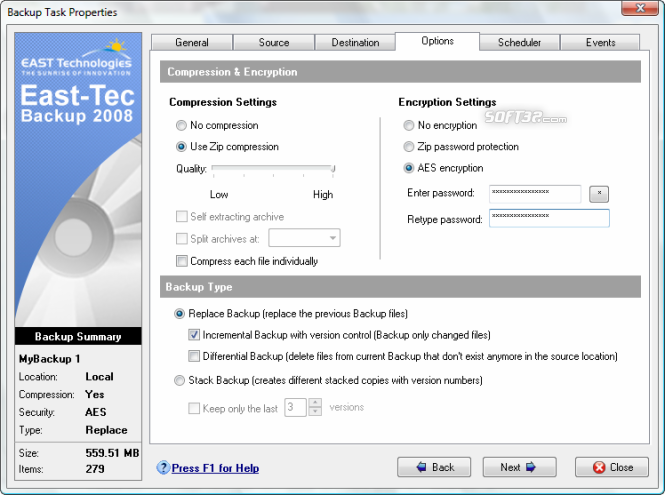
Task: Click the Close button at bottom
Action: coord(612,467)
